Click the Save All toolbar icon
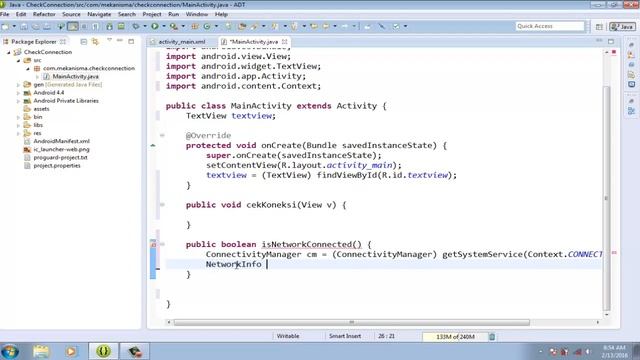This screenshot has height=360, width=640. [36, 27]
